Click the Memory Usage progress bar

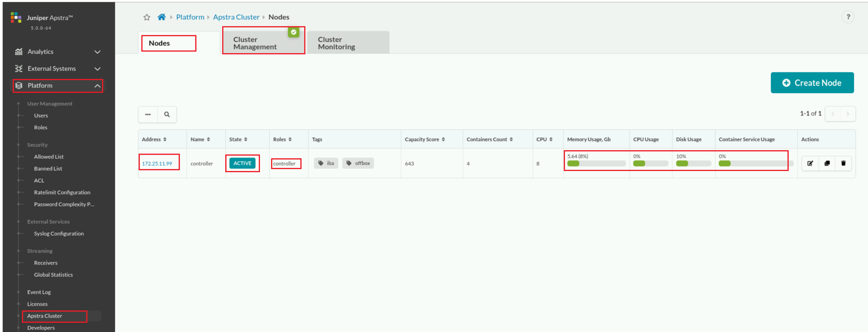[x=596, y=164]
